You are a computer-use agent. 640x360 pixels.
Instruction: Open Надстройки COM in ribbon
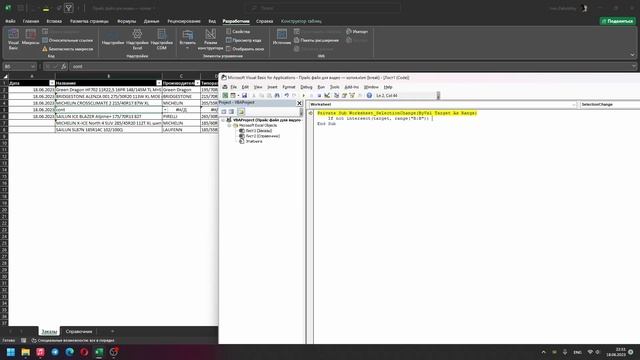pyautogui.click(x=162, y=39)
